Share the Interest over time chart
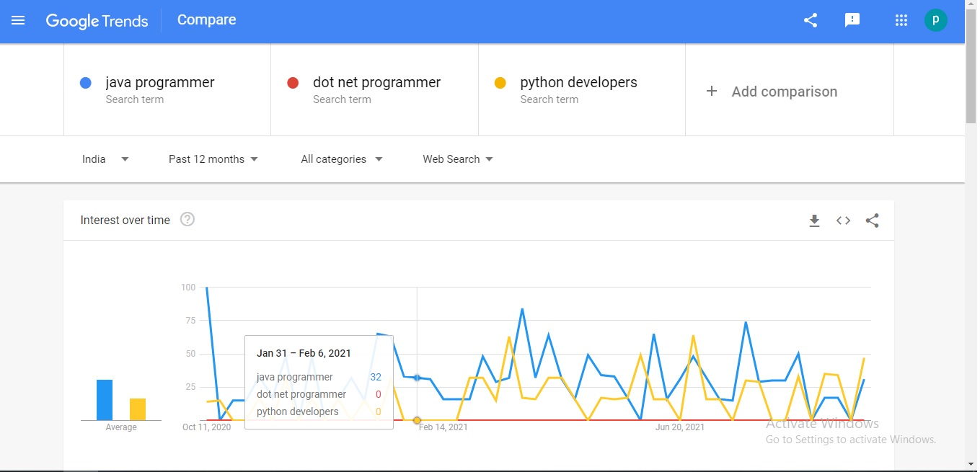The height and width of the screenshot is (472, 980). [872, 221]
